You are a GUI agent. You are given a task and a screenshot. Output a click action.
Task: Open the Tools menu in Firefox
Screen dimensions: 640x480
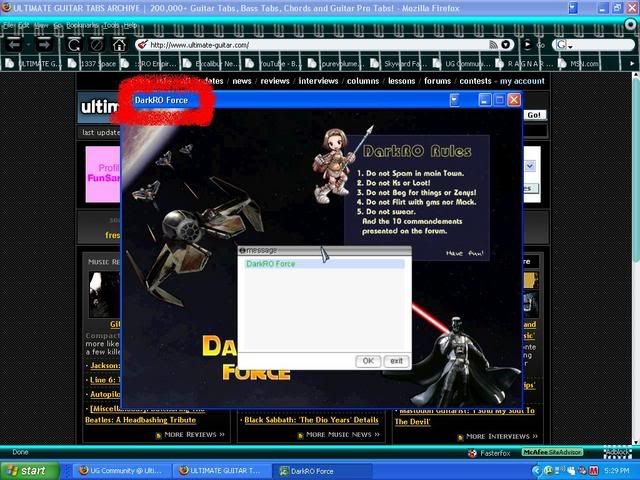click(111, 25)
